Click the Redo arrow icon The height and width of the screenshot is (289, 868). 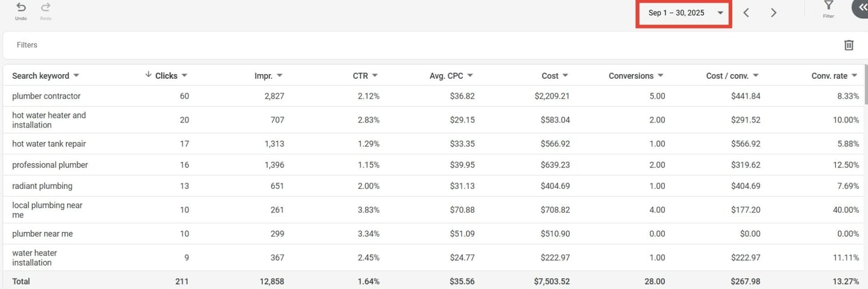click(x=46, y=8)
